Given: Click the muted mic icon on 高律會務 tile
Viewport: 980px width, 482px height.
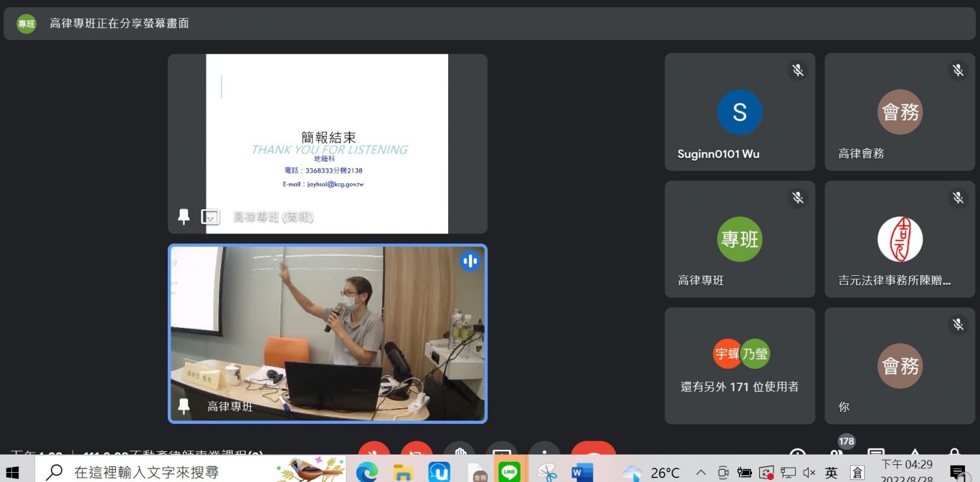Looking at the screenshot, I should [x=958, y=70].
